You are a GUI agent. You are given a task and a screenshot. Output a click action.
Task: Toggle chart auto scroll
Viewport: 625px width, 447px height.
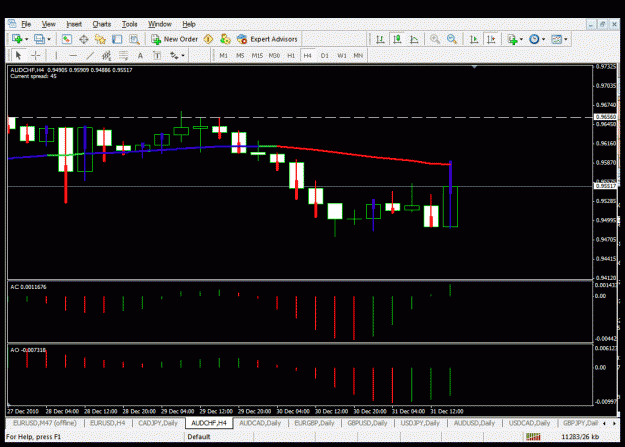coord(474,39)
